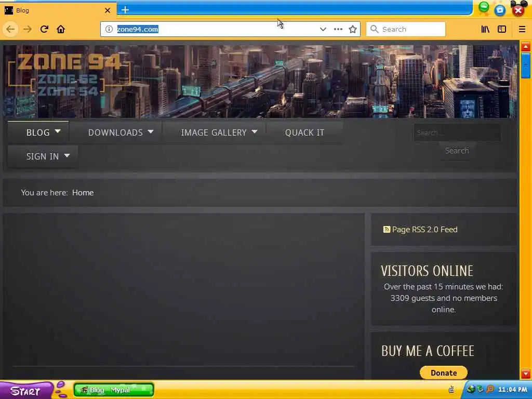Click the tray icon beside the clock
532x399 pixels.
click(x=489, y=390)
